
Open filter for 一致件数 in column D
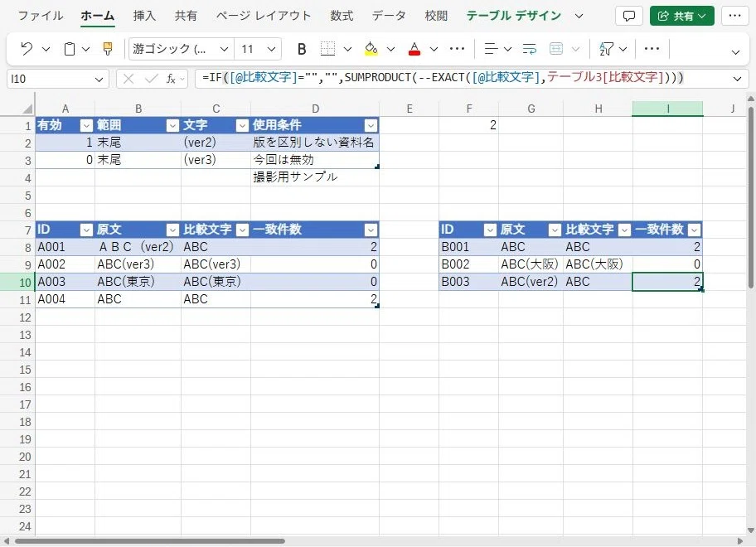[371, 230]
